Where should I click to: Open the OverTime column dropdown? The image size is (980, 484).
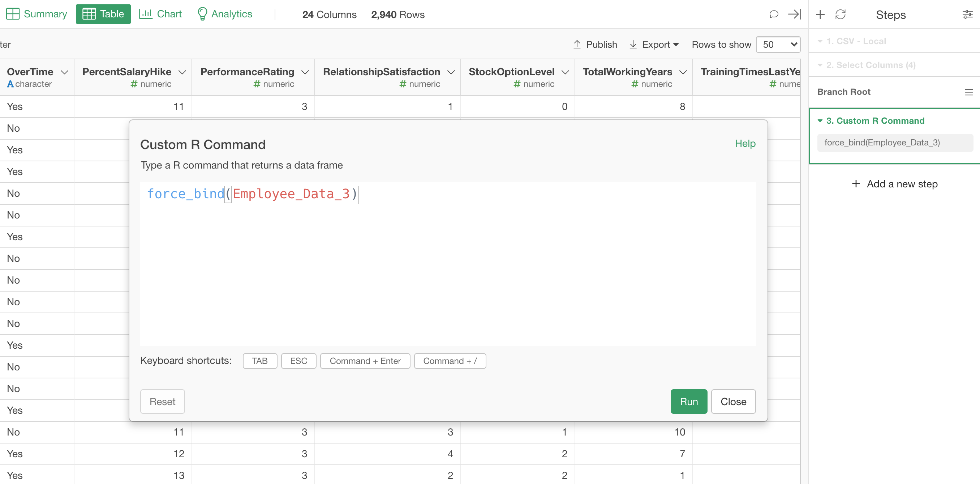[x=64, y=72]
